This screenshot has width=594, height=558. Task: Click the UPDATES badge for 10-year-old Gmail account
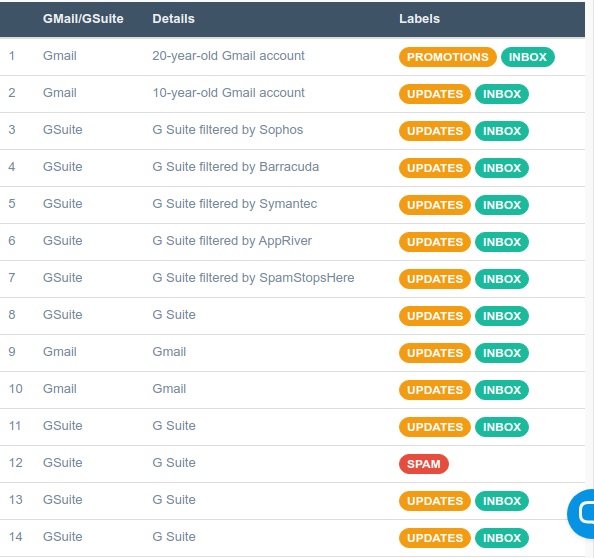435,94
